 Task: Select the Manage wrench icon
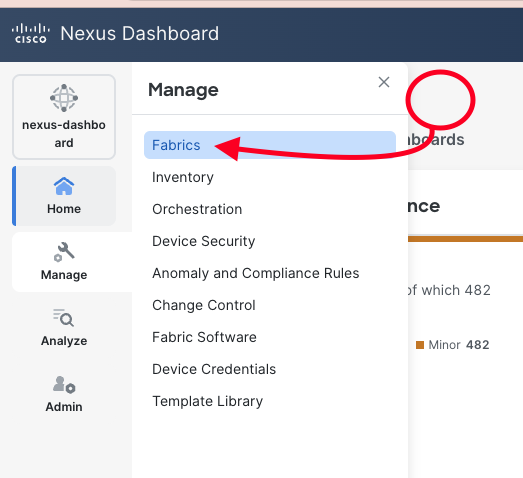click(64, 252)
